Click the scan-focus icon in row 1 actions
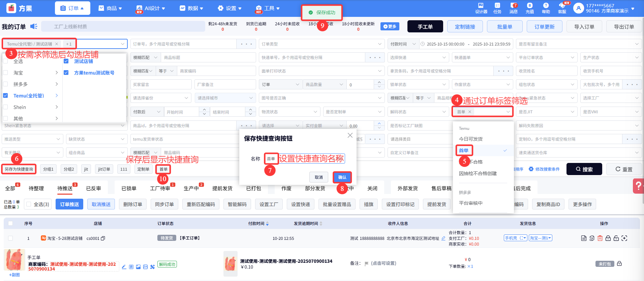This screenshot has height=281, width=644. click(624, 238)
